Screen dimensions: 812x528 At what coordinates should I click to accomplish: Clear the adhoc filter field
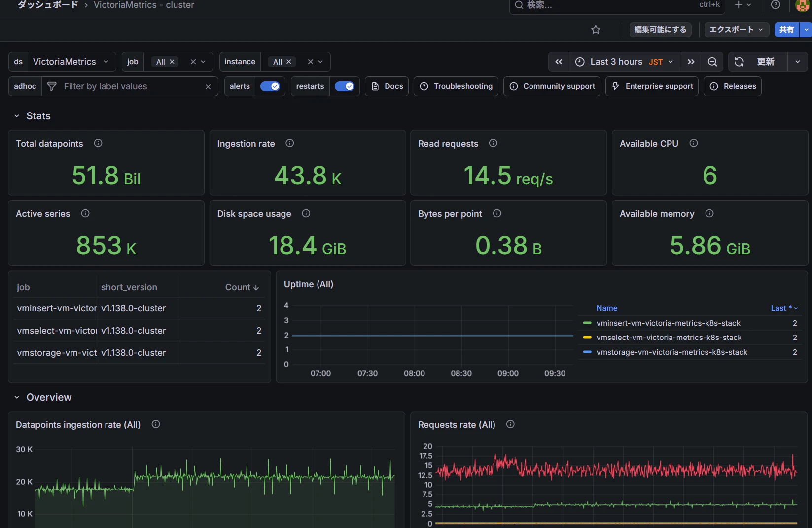coord(208,87)
